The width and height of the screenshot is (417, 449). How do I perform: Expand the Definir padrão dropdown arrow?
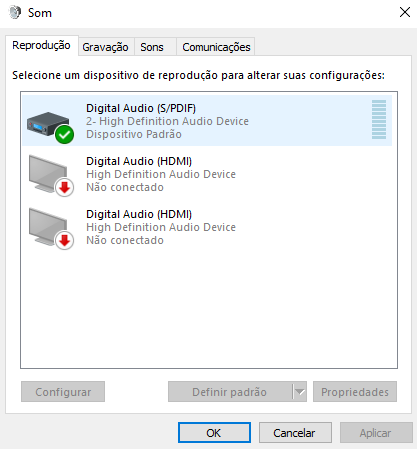[x=300, y=392]
